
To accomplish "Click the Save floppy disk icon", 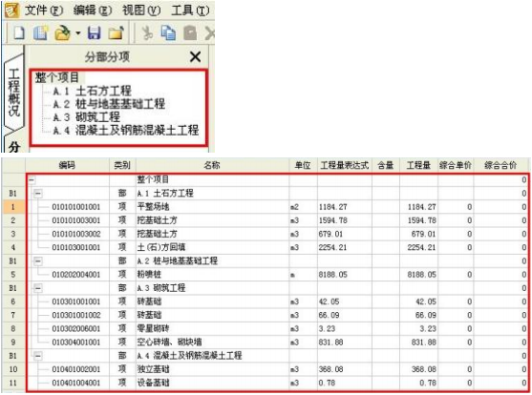I will 94,33.
